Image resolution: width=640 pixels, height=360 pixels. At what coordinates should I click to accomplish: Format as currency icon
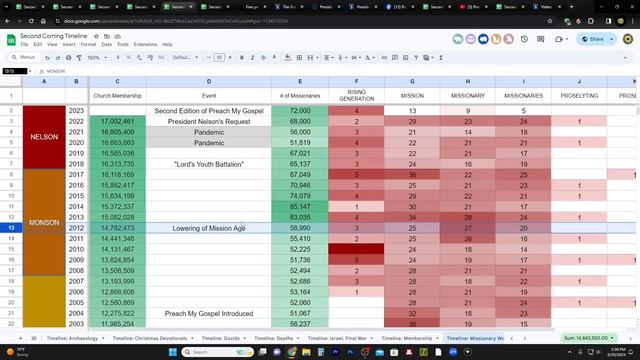pos(118,58)
